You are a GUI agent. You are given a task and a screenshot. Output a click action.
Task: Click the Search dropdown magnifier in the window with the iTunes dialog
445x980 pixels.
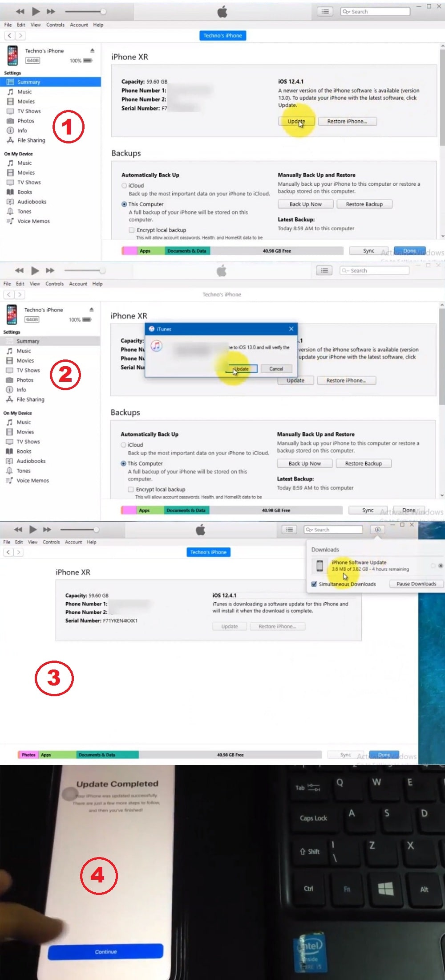[x=345, y=271]
